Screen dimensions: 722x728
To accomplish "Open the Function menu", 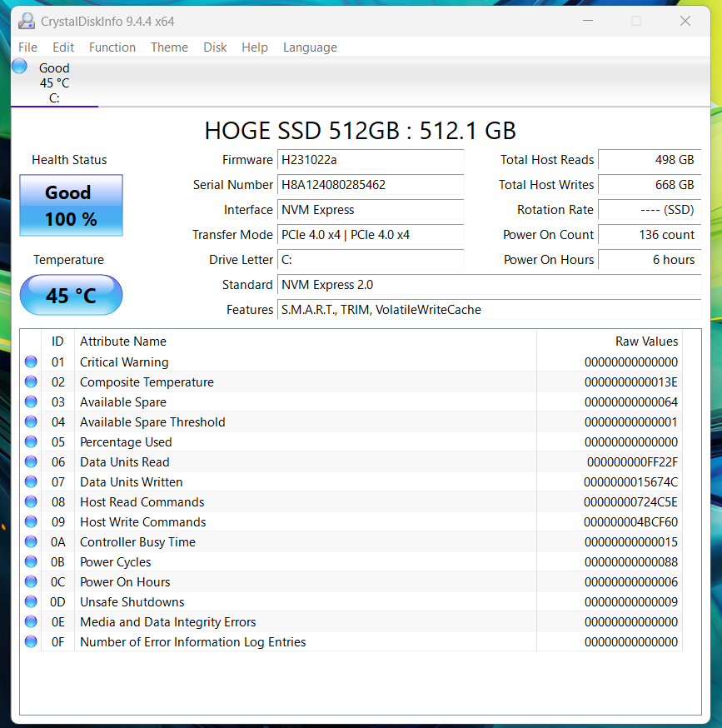I will [x=112, y=47].
